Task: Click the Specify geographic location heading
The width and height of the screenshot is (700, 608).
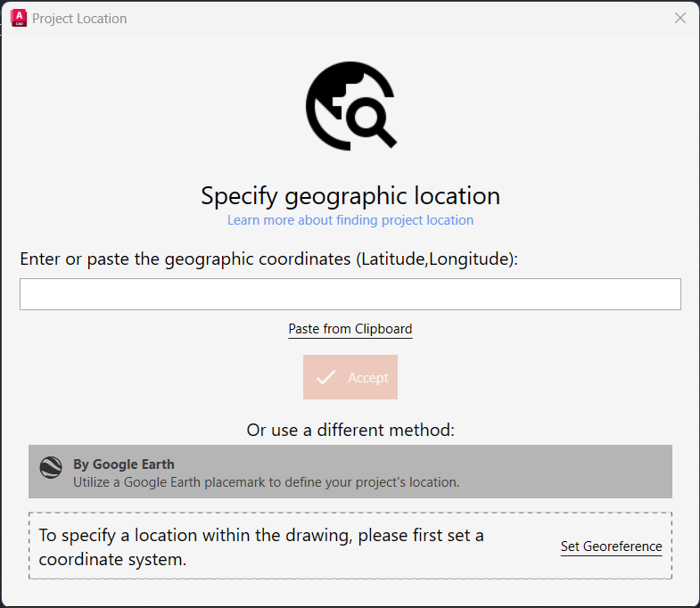Action: pyautogui.click(x=350, y=196)
